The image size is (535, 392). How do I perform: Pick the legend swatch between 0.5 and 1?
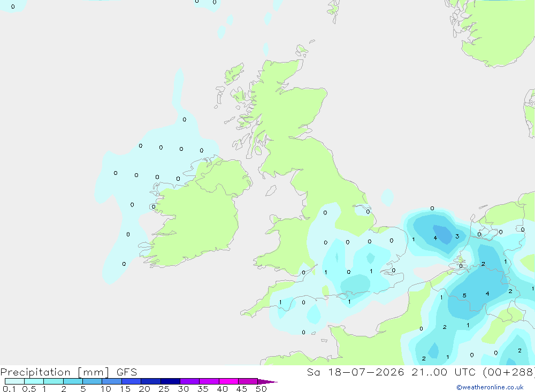coord(34,381)
